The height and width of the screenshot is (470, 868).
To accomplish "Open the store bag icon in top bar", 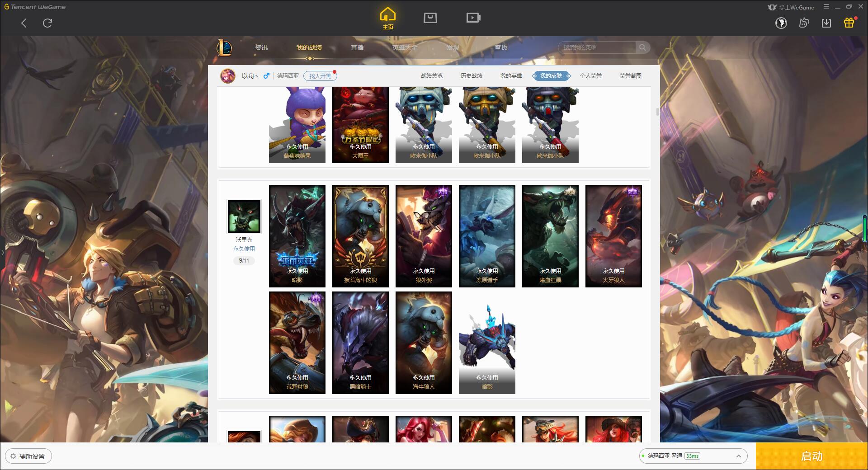I will [x=430, y=18].
